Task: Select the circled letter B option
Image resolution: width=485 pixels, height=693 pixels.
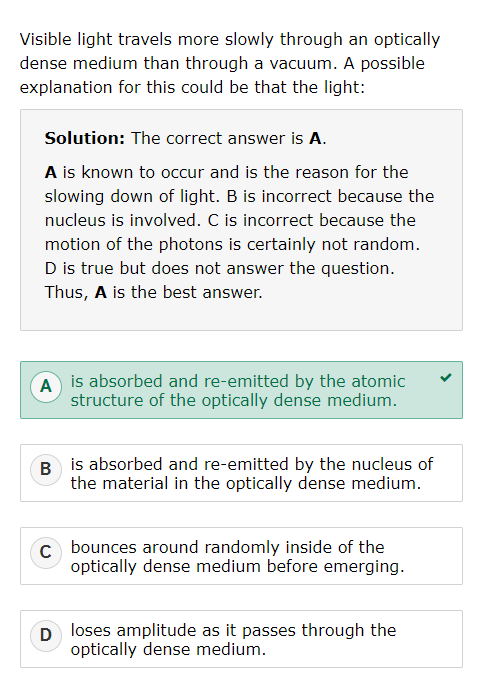Action: [46, 469]
